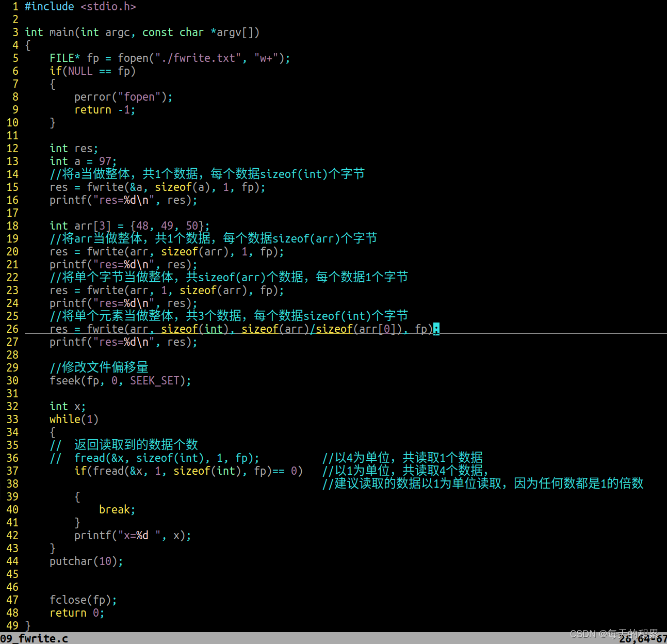The height and width of the screenshot is (644, 667).
Task: Click the 'int a = 97;' line
Action: 83,162
